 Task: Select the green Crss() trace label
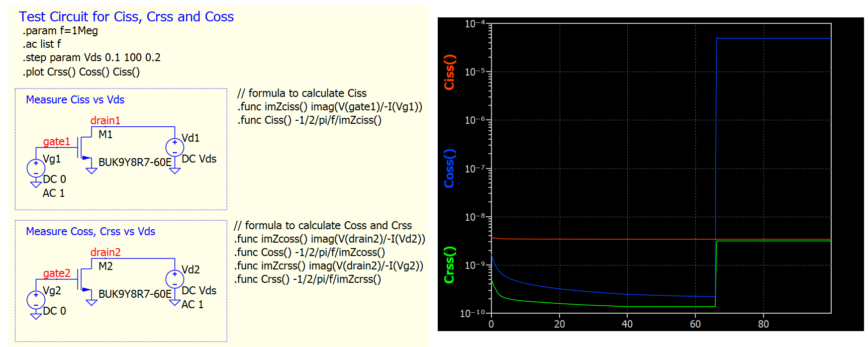click(449, 264)
